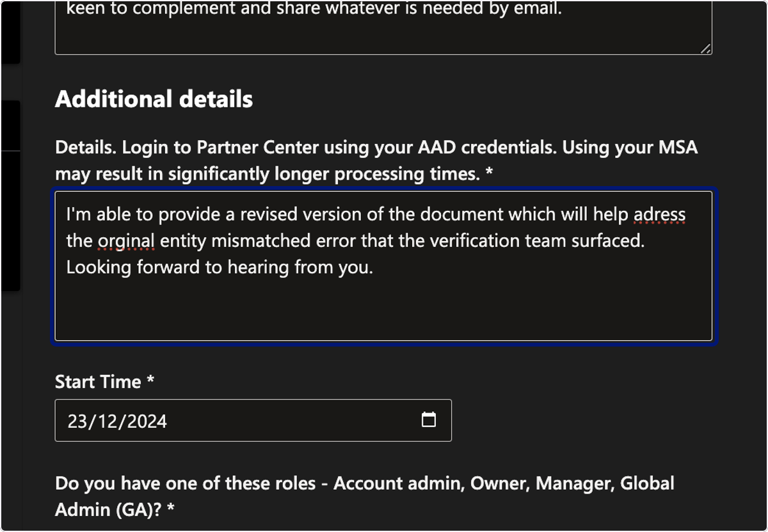This screenshot has height=532, width=768.
Task: Click the misspelled word "adress"
Action: [x=660, y=214]
